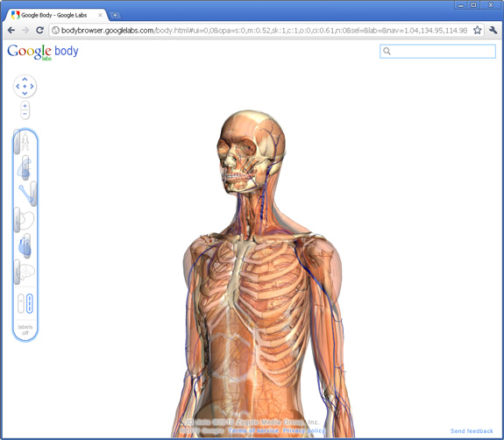The height and width of the screenshot is (440, 504).
Task: Go back with the browser back arrow
Action: pyautogui.click(x=11, y=30)
